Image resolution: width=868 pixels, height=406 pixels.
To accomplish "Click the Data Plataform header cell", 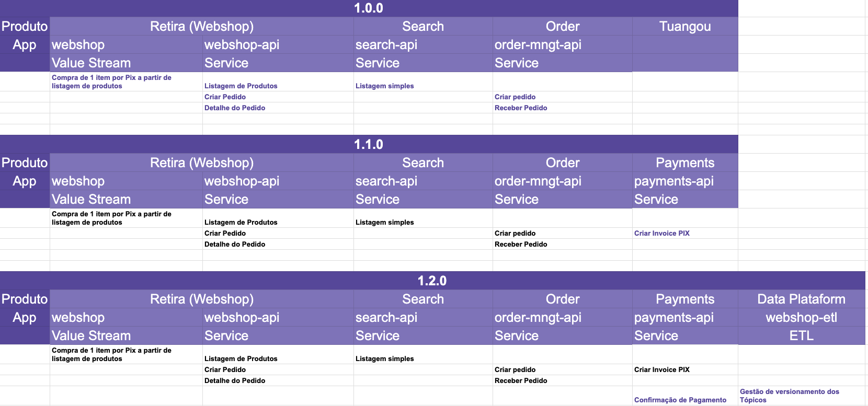I will point(801,299).
